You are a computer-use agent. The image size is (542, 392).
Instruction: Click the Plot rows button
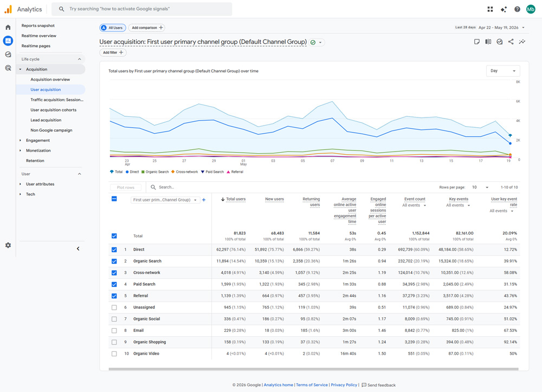pos(126,187)
